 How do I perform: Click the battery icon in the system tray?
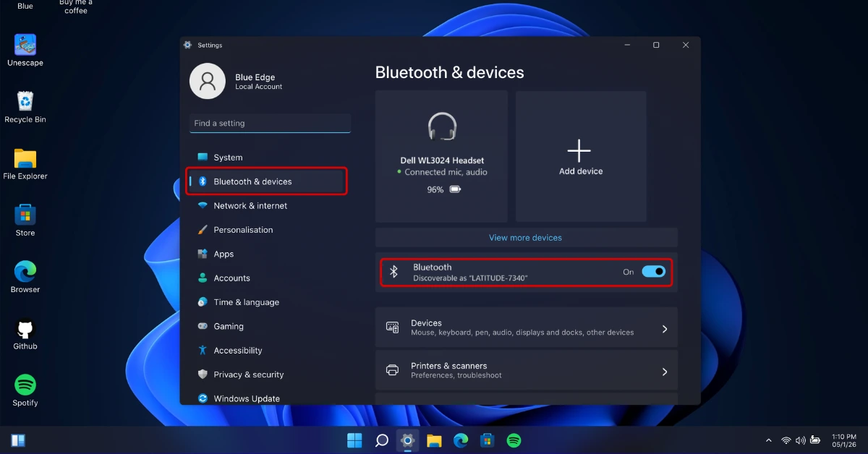815,440
